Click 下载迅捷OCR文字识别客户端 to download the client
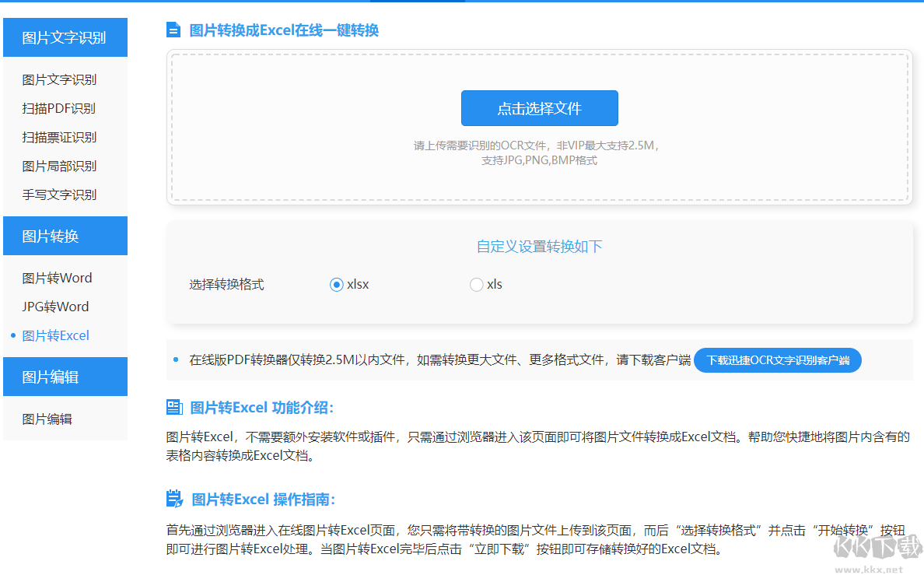 tap(777, 360)
